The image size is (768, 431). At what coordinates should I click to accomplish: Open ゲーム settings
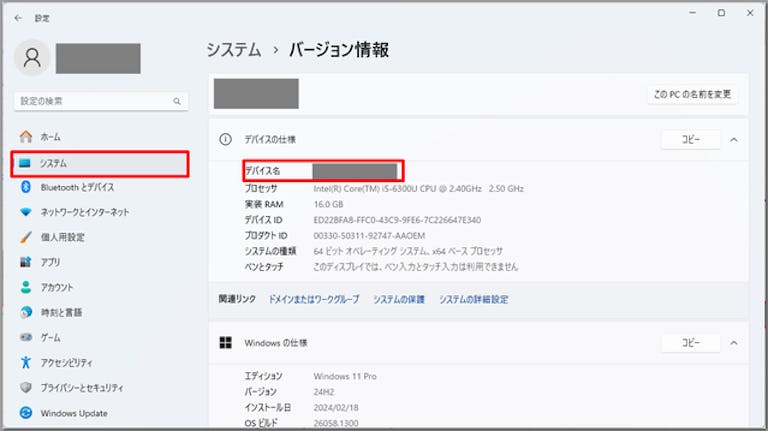[100, 337]
